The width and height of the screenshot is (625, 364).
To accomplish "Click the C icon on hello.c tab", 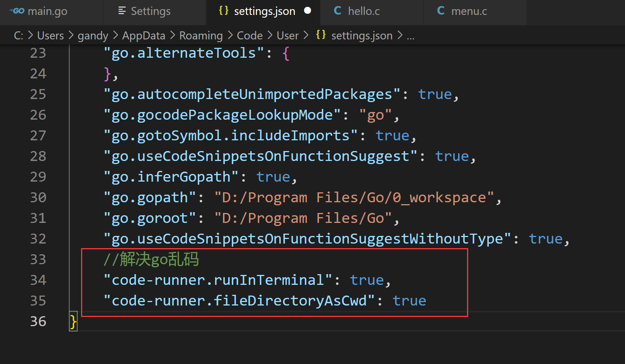I will click(337, 11).
